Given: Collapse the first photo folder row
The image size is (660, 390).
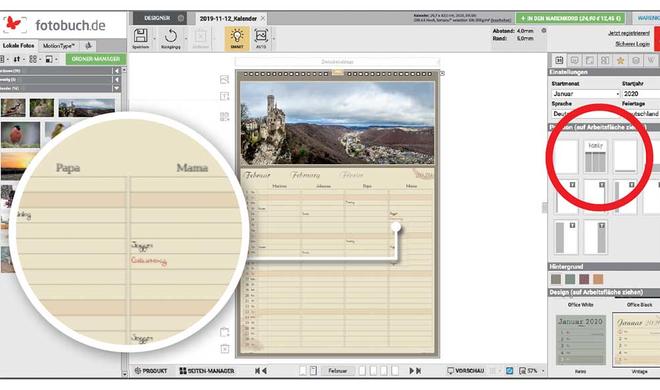Looking at the screenshot, I should coord(117,71).
